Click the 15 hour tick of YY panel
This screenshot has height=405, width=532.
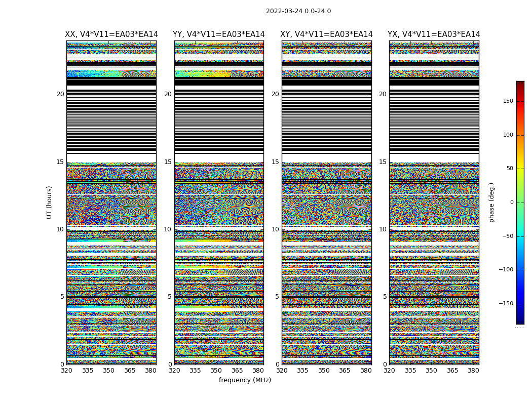pyautogui.click(x=168, y=162)
